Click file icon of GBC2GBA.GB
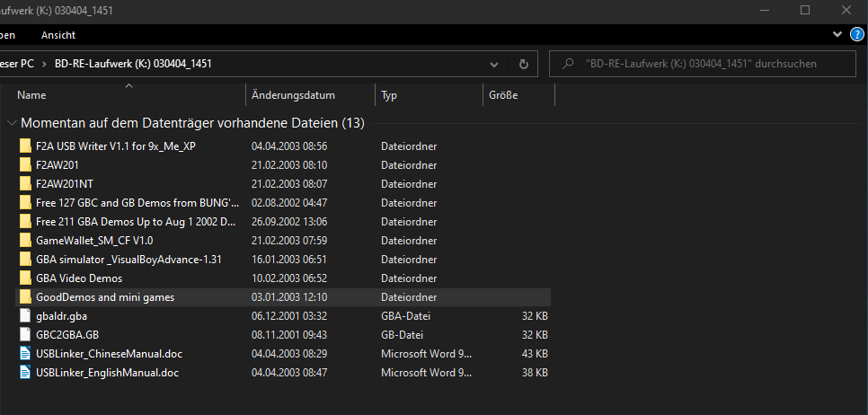 [x=25, y=334]
